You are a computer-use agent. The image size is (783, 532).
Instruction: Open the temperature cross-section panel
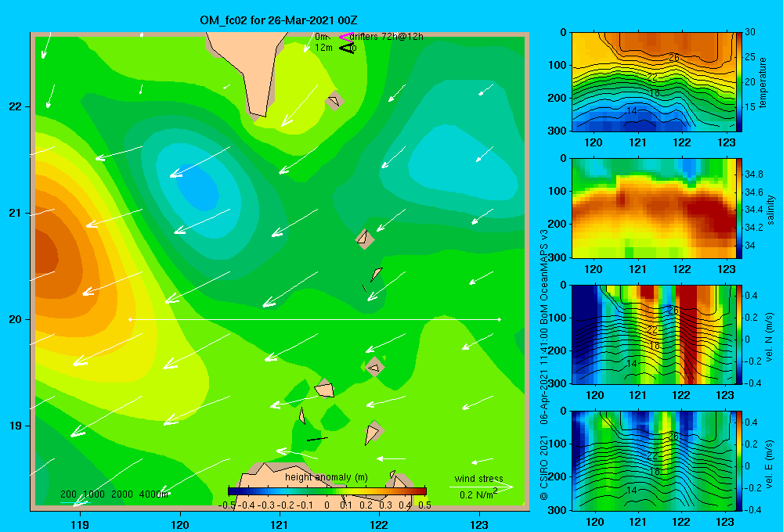[x=653, y=82]
